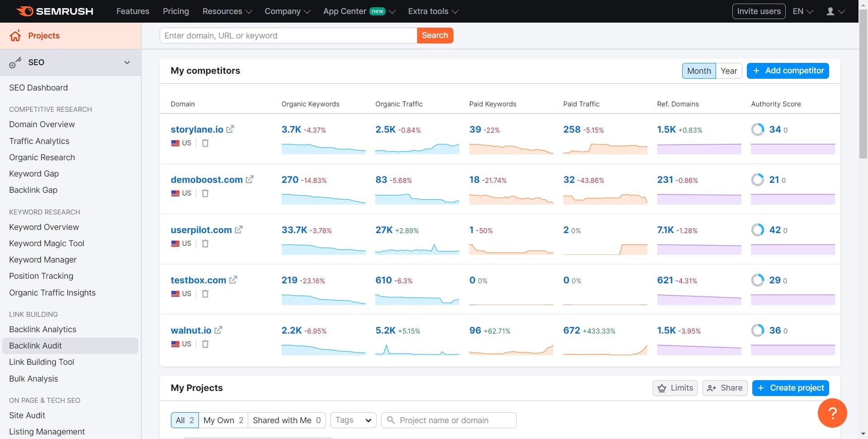Click the Add competitor button
The height and width of the screenshot is (439, 868).
788,71
